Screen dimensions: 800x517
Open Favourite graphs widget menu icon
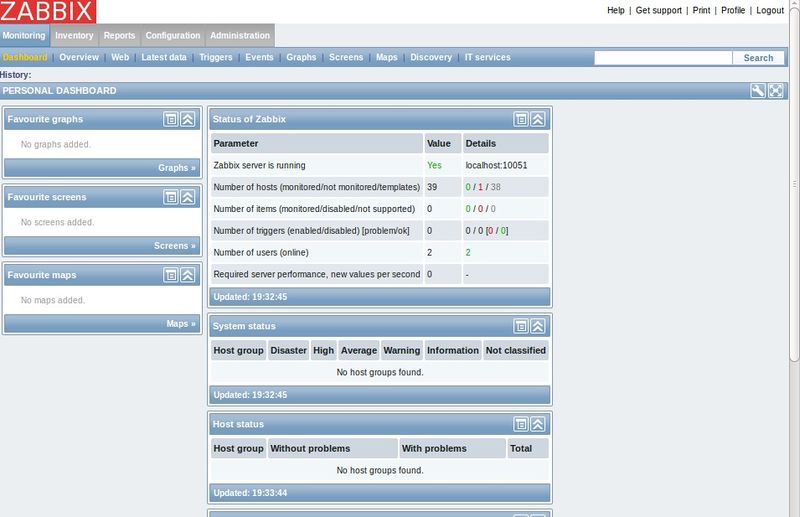171,119
